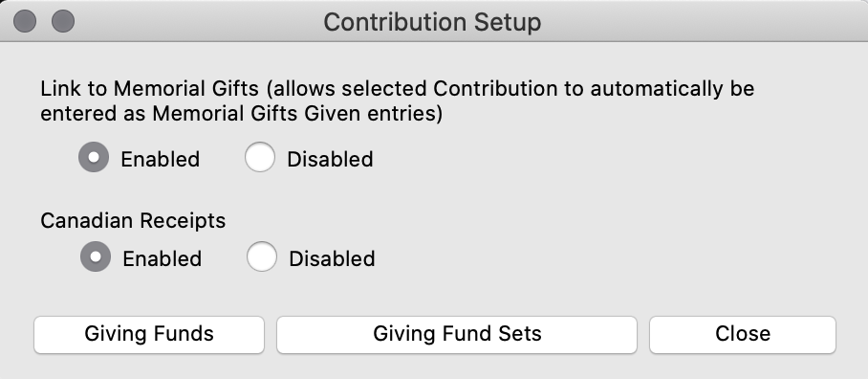
Task: Click the Enabled label for Memorial Gifts linking
Action: [160, 160]
